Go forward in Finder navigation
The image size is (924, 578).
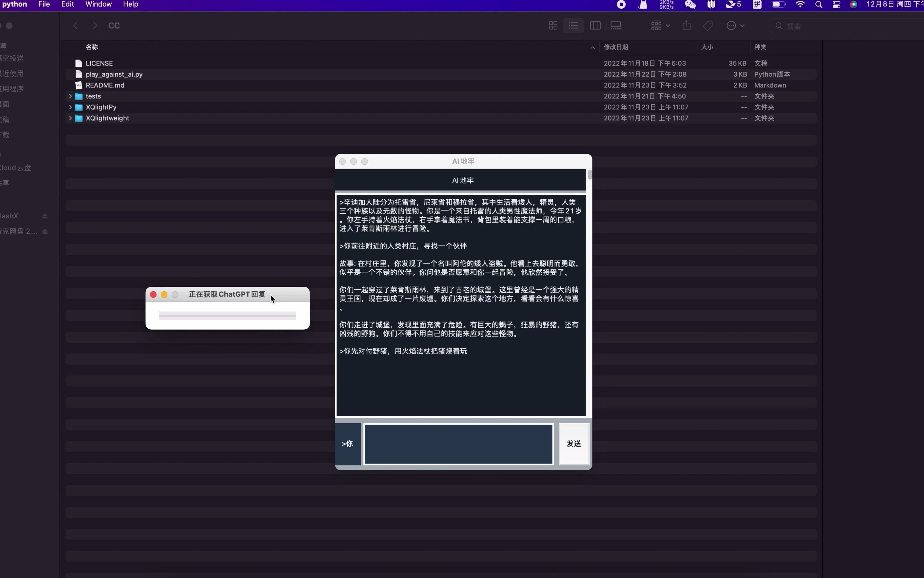tap(95, 26)
